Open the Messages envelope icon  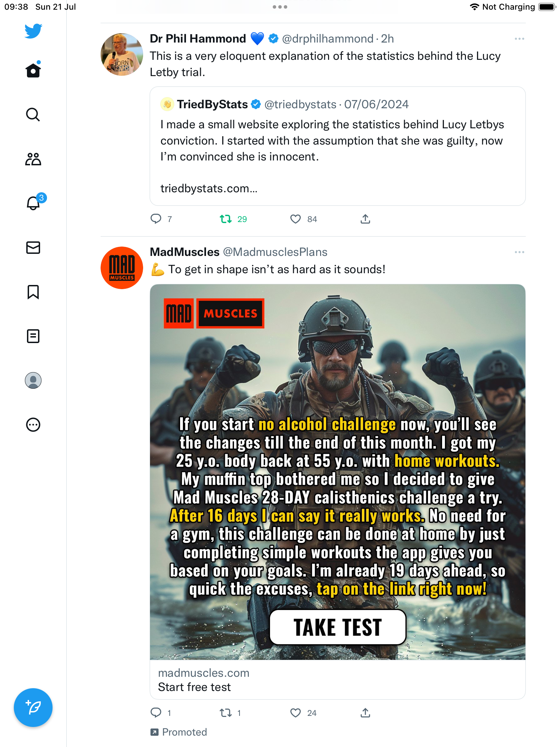pos(33,248)
